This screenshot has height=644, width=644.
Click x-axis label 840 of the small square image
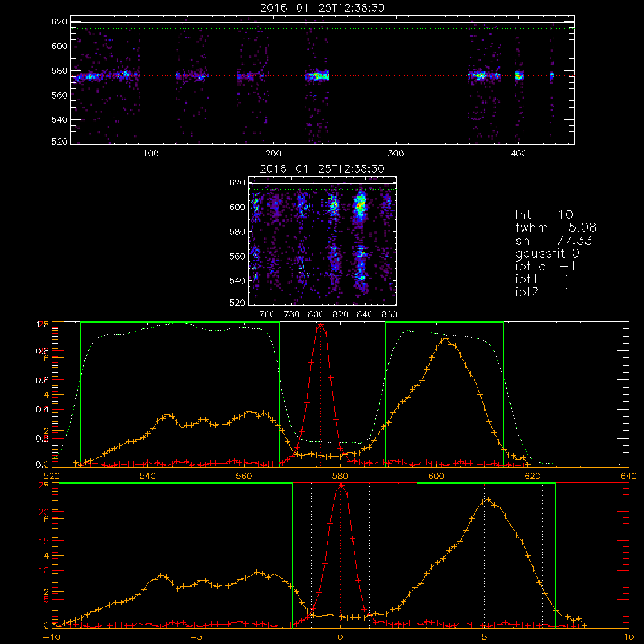[365, 314]
